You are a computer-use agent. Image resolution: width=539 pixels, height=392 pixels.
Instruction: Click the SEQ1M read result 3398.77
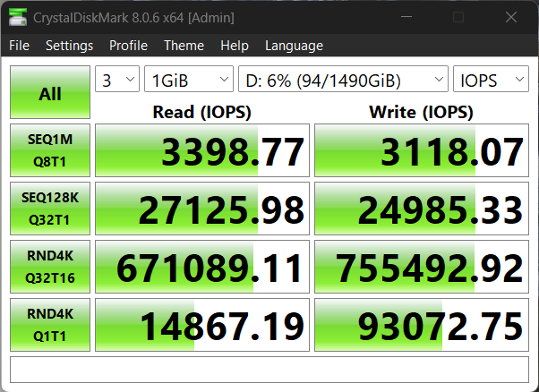point(202,150)
